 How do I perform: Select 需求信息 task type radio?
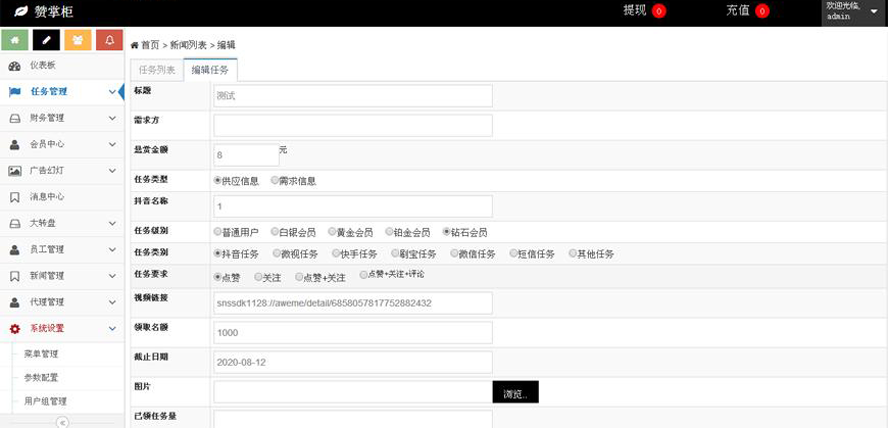pos(275,181)
